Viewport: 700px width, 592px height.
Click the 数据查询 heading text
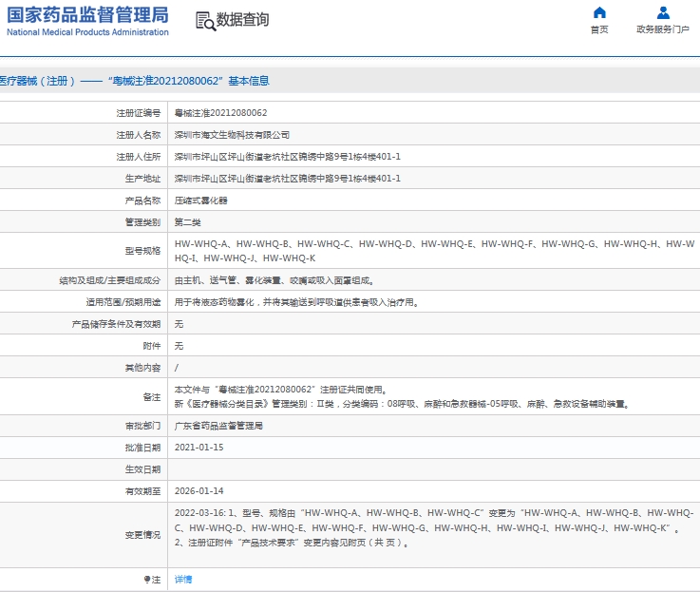tap(242, 20)
